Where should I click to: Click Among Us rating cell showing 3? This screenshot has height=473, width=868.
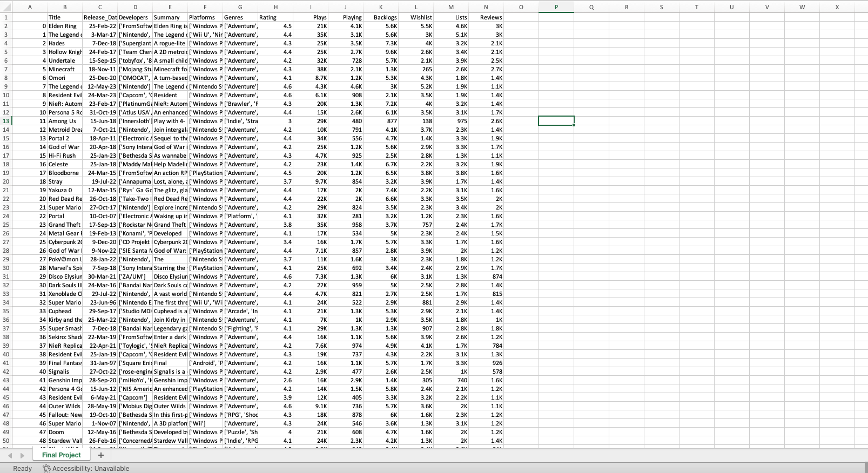(275, 121)
